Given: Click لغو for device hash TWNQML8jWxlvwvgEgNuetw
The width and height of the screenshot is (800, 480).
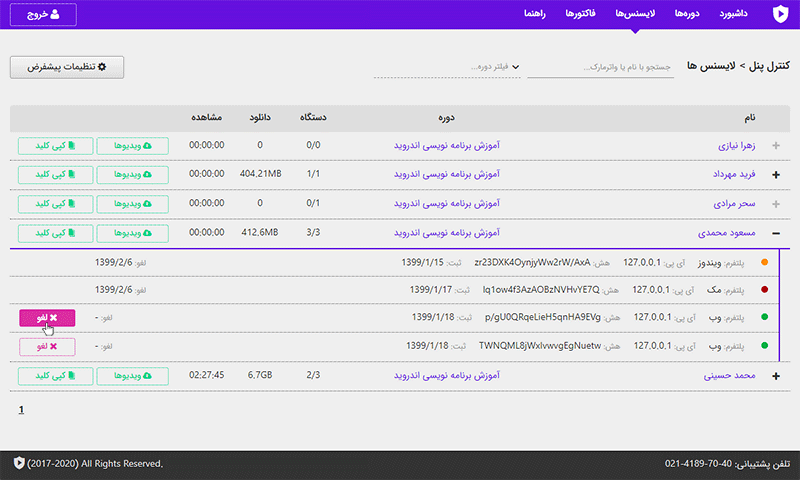Looking at the screenshot, I should click(x=47, y=347).
